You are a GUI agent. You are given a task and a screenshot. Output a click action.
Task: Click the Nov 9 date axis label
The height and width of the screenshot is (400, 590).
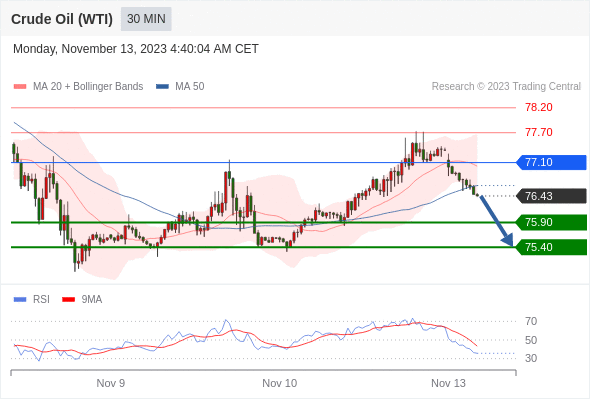pyautogui.click(x=111, y=383)
